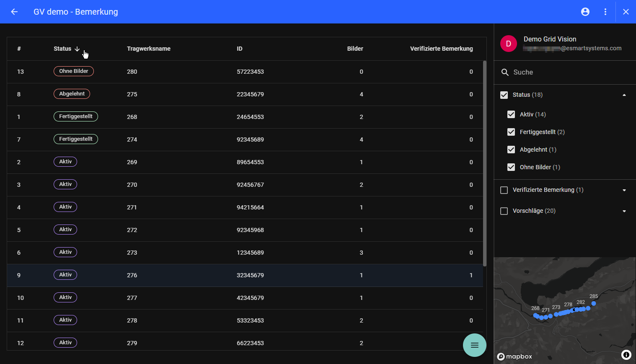Viewport: 636px width, 364px height.
Task: Click the teal floating menu button
Action: pos(474,345)
